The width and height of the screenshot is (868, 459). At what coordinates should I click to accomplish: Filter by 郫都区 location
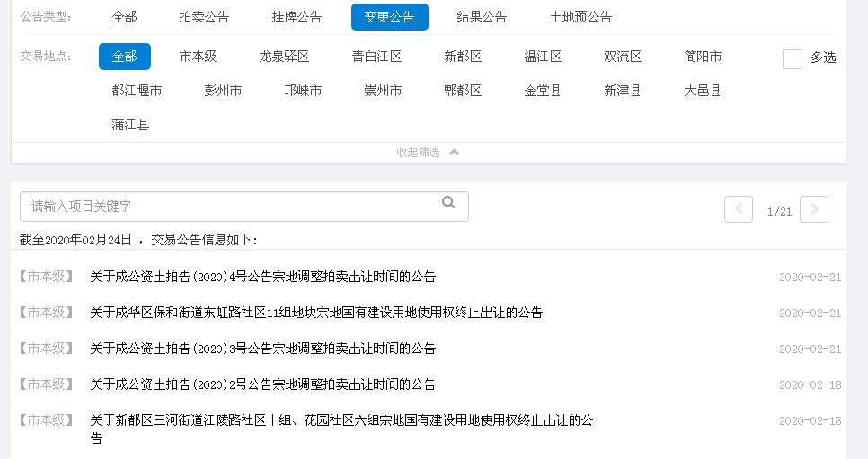(463, 91)
